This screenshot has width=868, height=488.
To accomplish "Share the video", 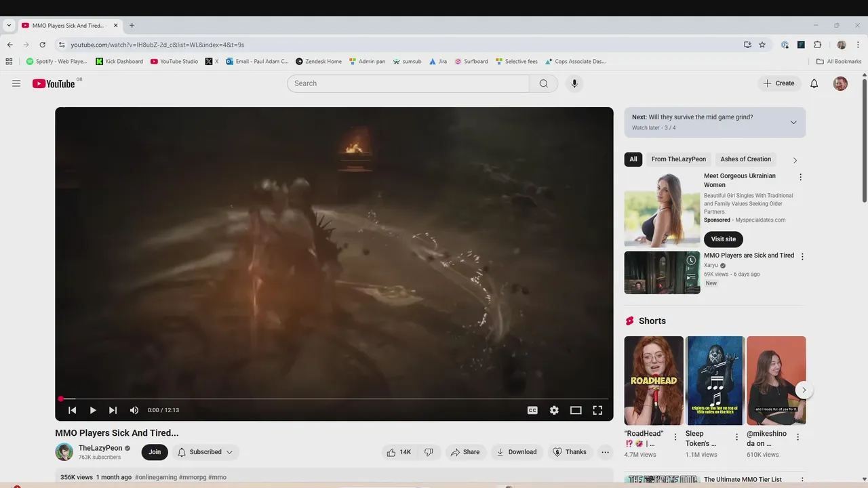I will click(465, 452).
